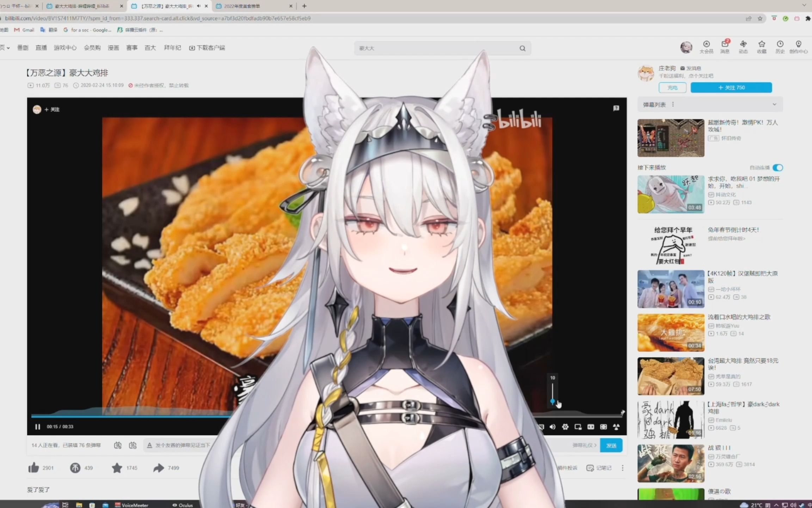This screenshot has height=508, width=812.
Task: Click the radiation symbol player icon
Action: (x=616, y=427)
